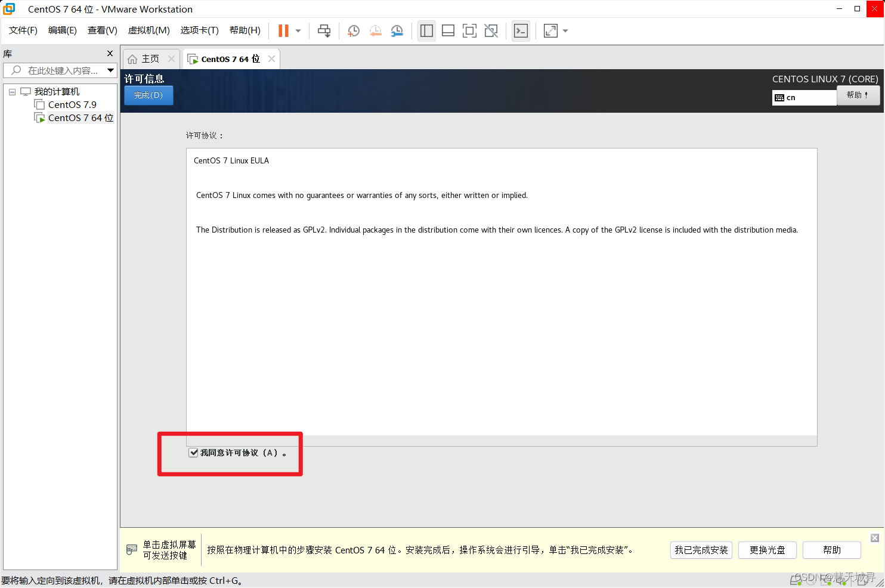Click the cn keyboard layout indicator
The width and height of the screenshot is (885, 588).
tap(804, 98)
